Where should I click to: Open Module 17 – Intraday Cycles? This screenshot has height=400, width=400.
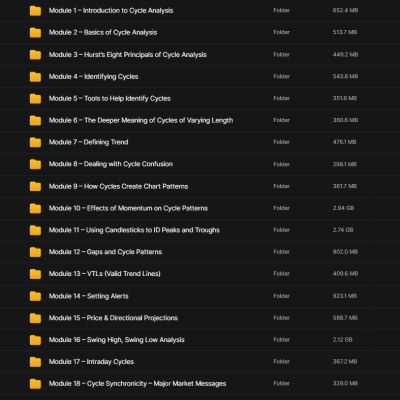coord(91,362)
